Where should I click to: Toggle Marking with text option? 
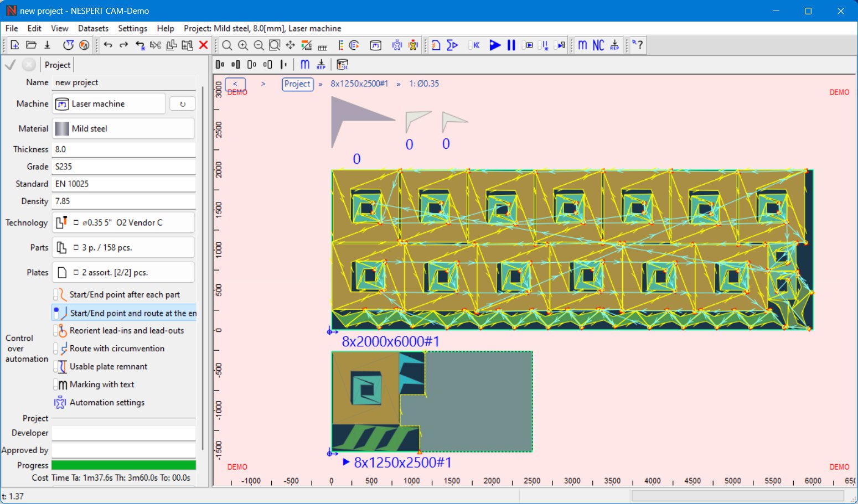[94, 385]
